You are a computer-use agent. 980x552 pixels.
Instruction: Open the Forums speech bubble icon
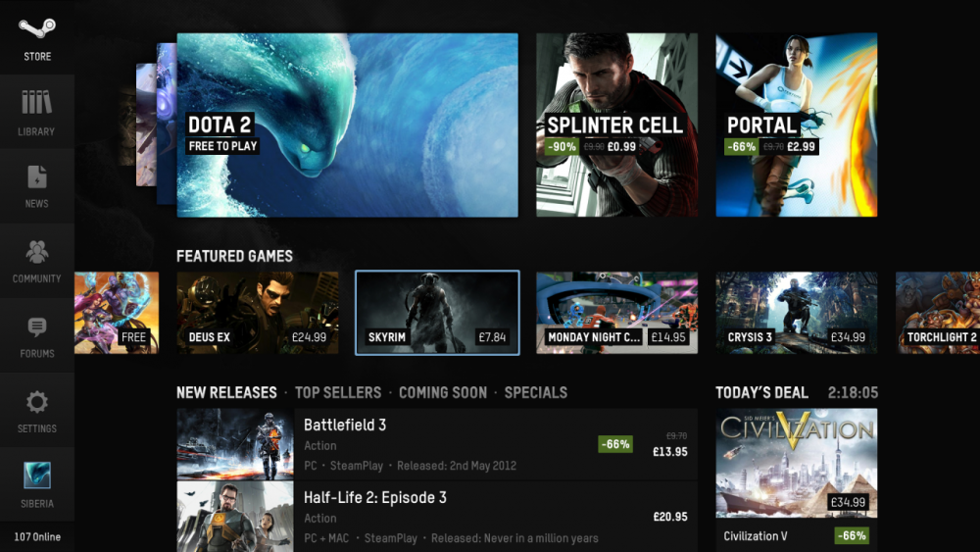point(36,327)
